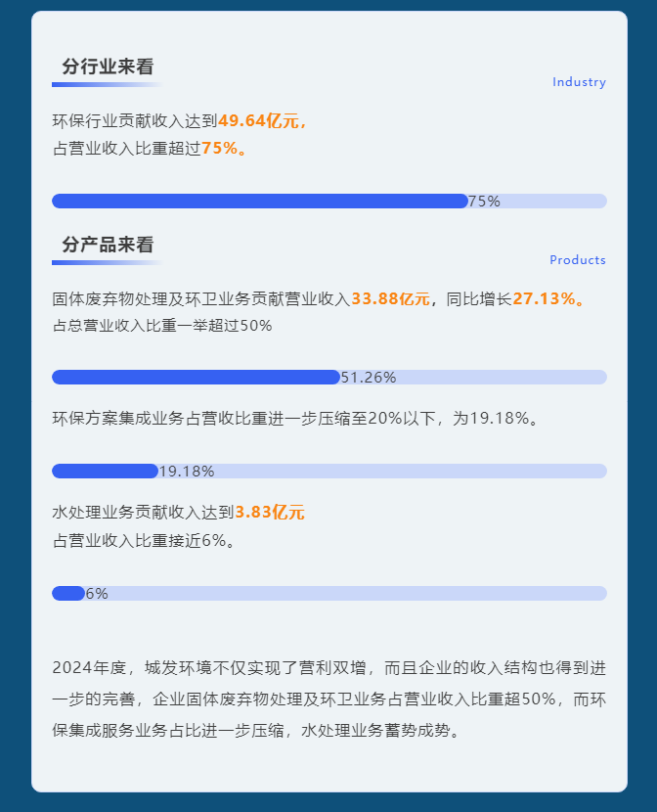
Task: Select the 分产品来看 section heading
Action: point(108,245)
